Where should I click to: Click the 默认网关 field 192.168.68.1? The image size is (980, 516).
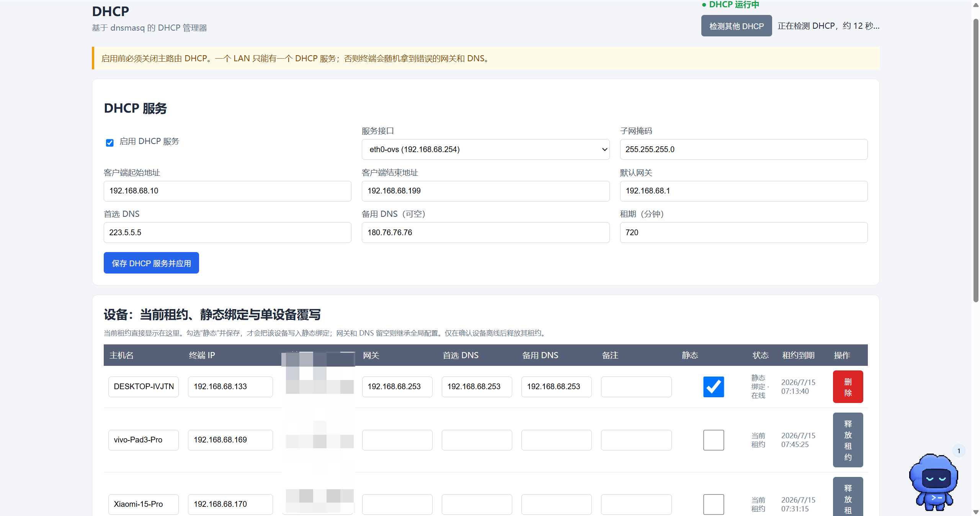(x=744, y=191)
